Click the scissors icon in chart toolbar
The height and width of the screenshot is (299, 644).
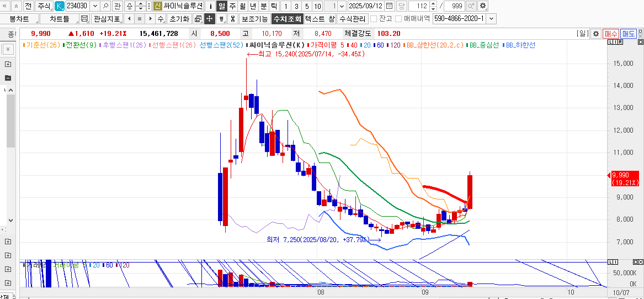click(x=233, y=19)
